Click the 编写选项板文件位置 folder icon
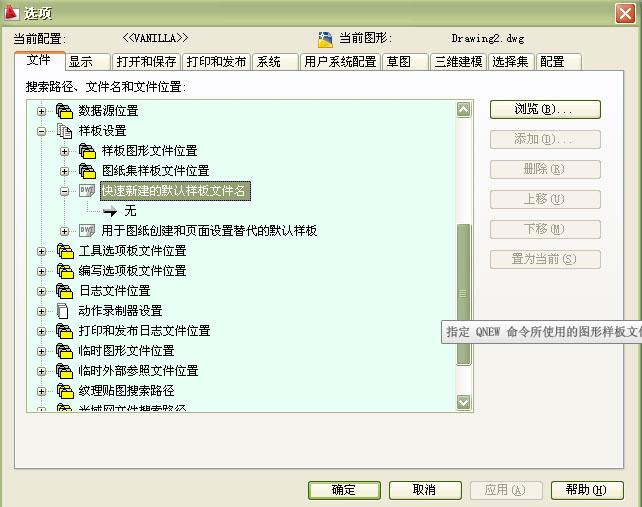Viewport: 642px width, 507px height. tap(65, 271)
